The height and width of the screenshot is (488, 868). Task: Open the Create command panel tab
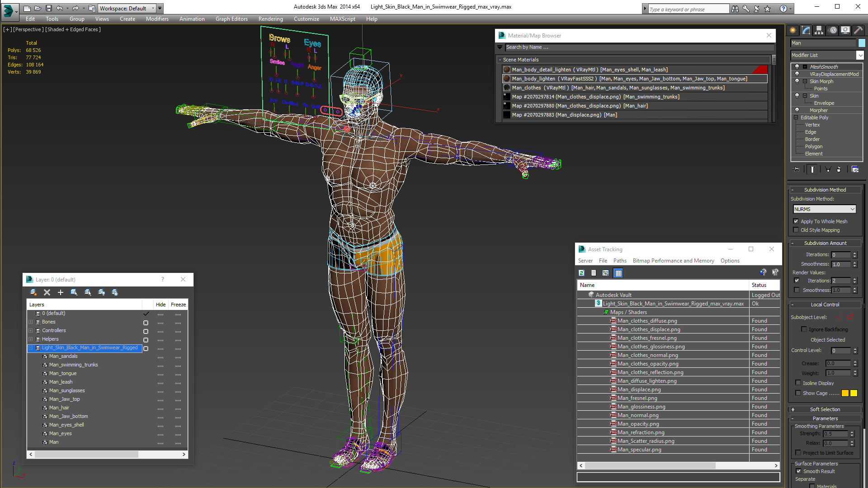point(793,30)
